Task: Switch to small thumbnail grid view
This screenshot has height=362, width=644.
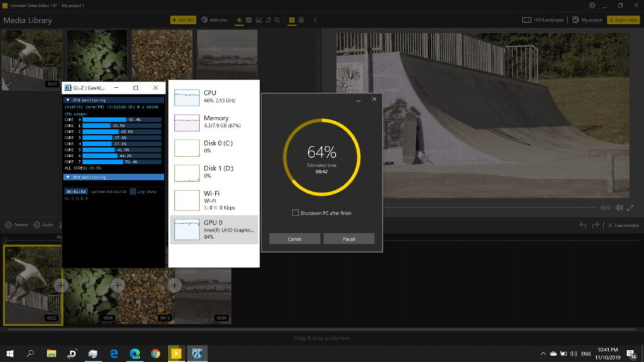Action: point(301,20)
